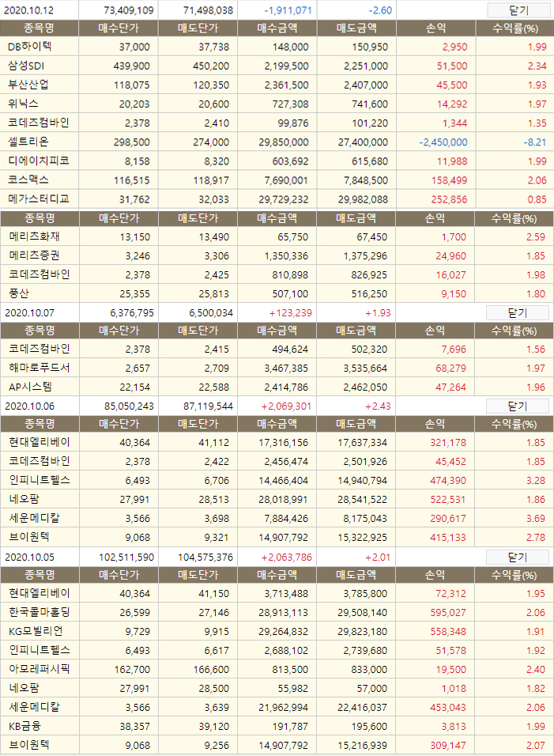Select the 522,531 profit value
The width and height of the screenshot is (554, 756).
coord(448,500)
